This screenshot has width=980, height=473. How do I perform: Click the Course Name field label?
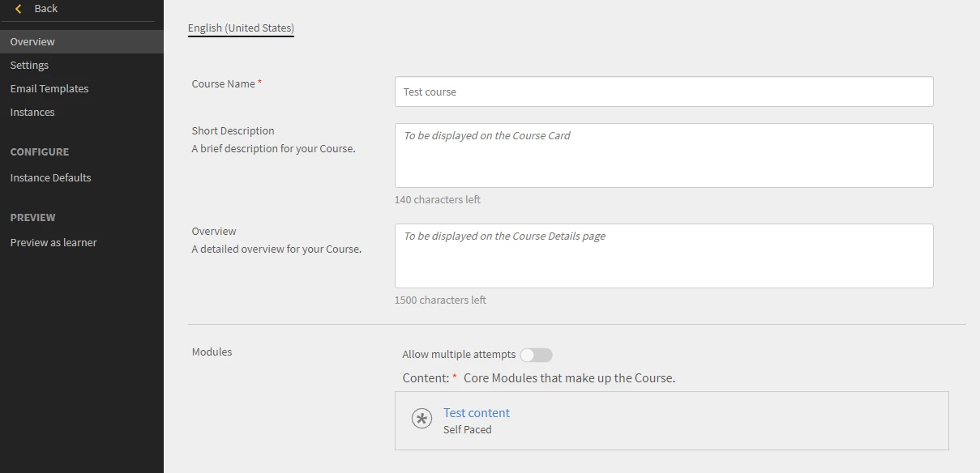(224, 84)
